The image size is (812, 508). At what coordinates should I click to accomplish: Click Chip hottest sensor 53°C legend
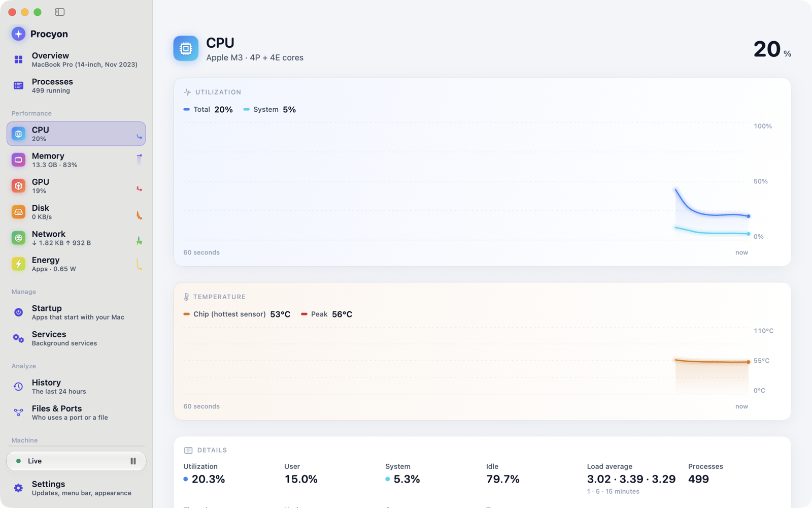click(x=237, y=314)
